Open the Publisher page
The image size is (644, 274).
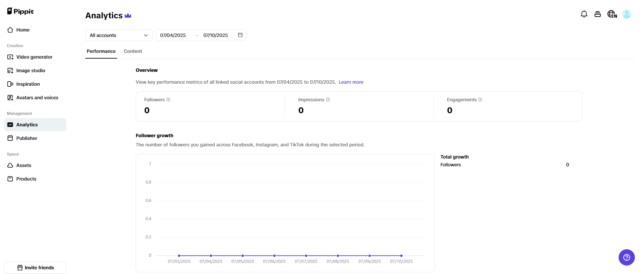tap(26, 138)
